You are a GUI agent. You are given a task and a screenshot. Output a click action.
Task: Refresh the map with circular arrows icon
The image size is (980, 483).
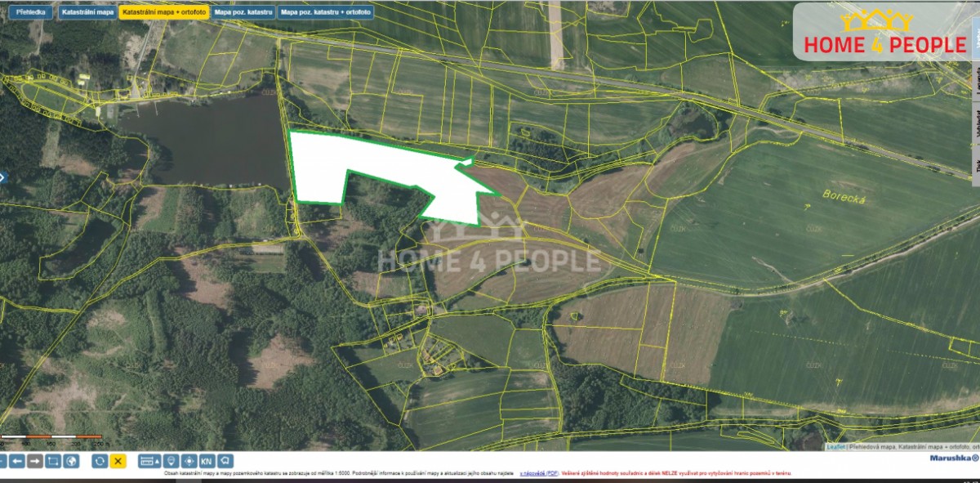[x=100, y=461]
